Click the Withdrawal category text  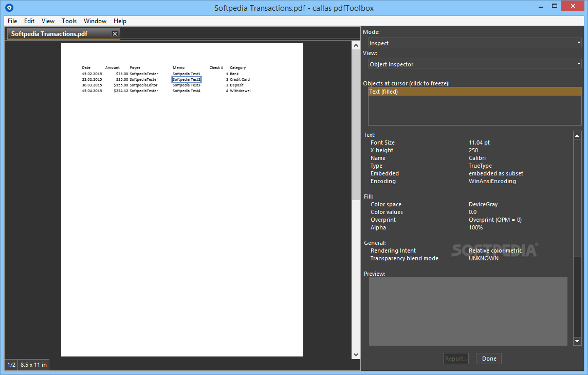click(x=240, y=91)
